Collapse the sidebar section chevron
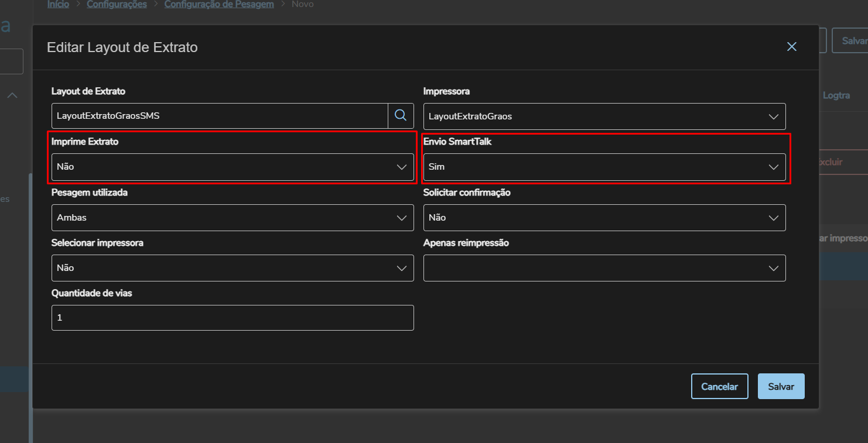This screenshot has width=868, height=443. click(12, 95)
